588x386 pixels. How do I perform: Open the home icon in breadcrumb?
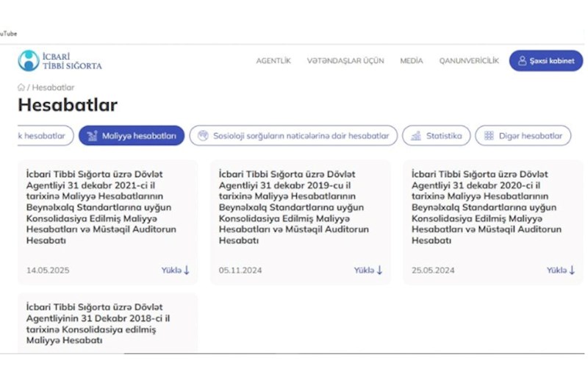coord(21,87)
